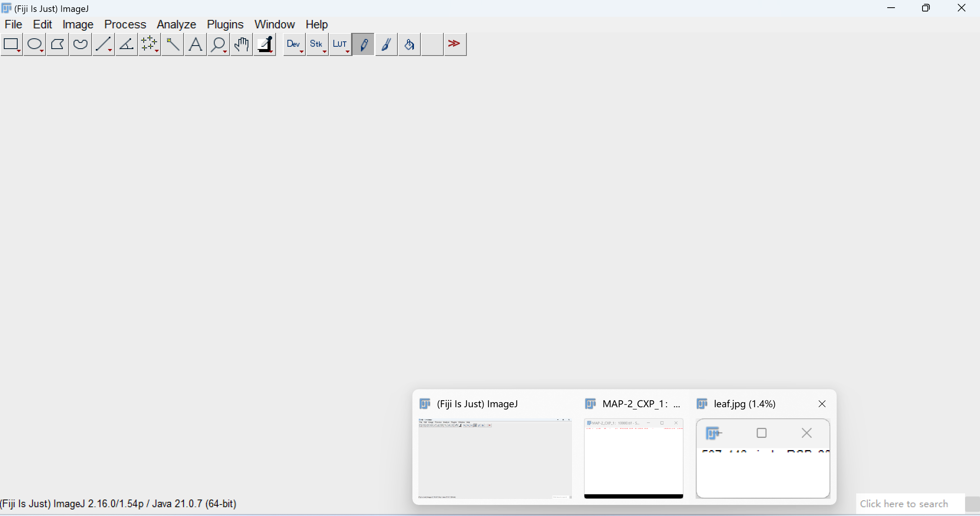
Task: Select the Paintbrush tool
Action: point(386,44)
